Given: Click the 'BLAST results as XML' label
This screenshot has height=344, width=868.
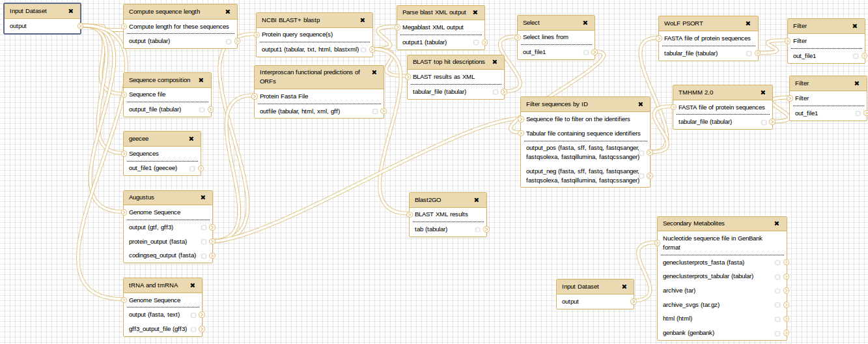Looking at the screenshot, I should coord(444,77).
